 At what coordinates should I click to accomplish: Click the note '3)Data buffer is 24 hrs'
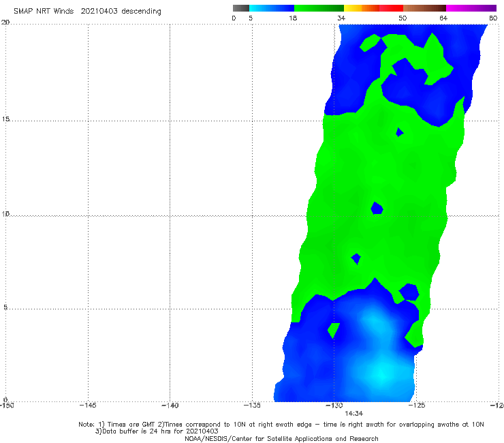157,431
